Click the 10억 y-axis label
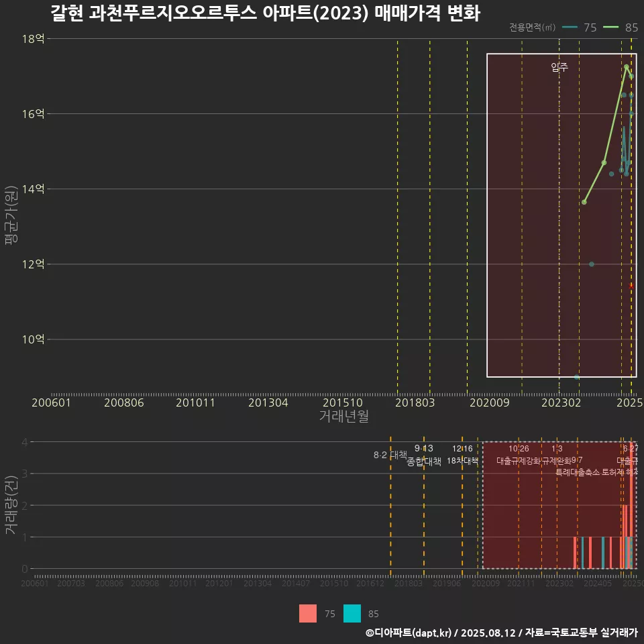This screenshot has width=644, height=644. coord(34,339)
